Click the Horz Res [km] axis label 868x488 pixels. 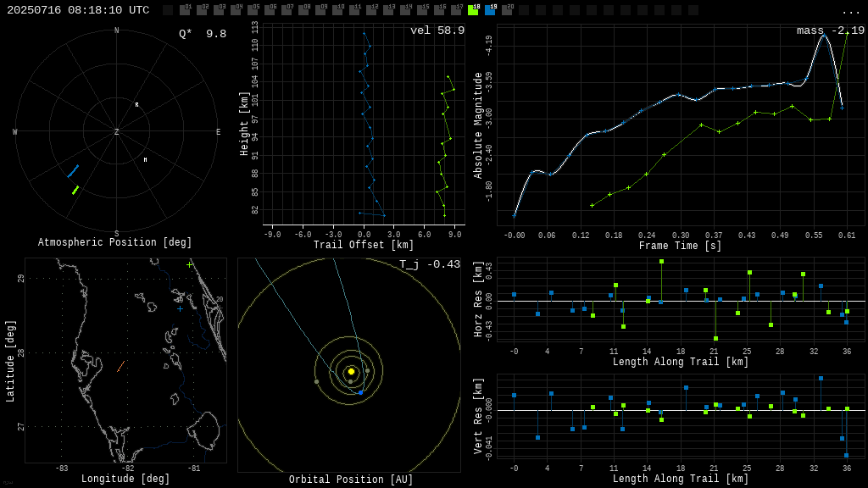point(478,299)
